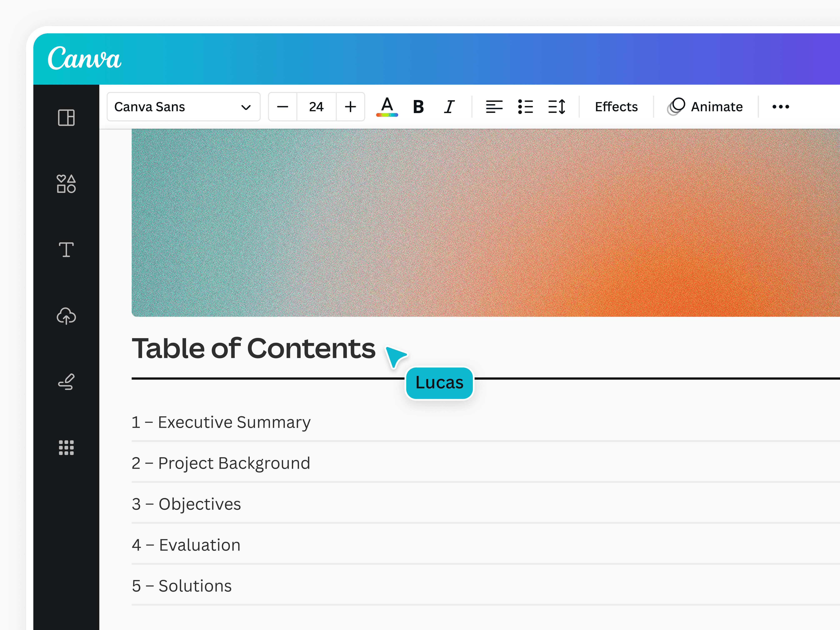The height and width of the screenshot is (630, 840).
Task: Open the Effects panel
Action: click(x=616, y=107)
